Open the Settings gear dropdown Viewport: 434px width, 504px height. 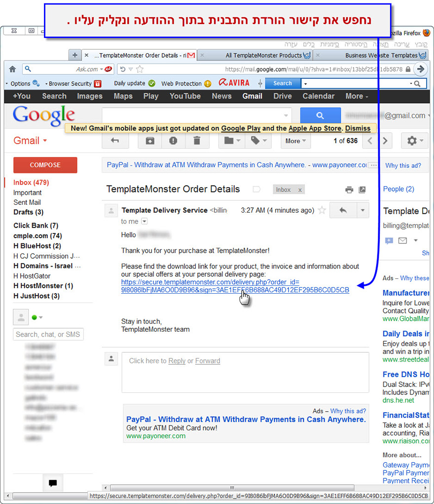[x=415, y=141]
